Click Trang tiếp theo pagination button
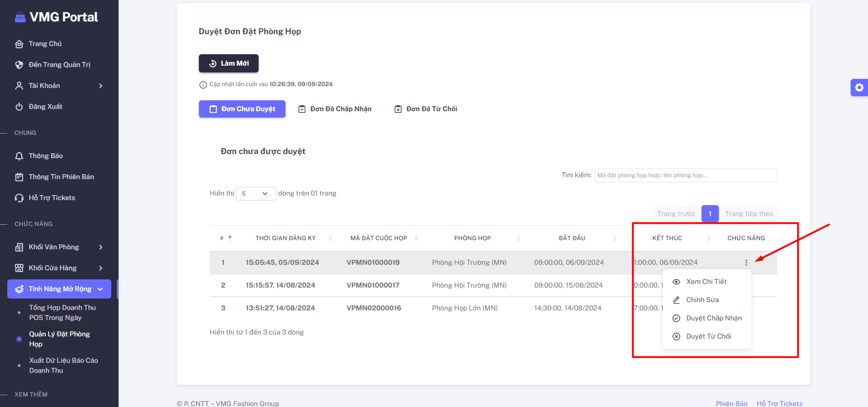Image resolution: width=868 pixels, height=407 pixels. pyautogui.click(x=749, y=214)
